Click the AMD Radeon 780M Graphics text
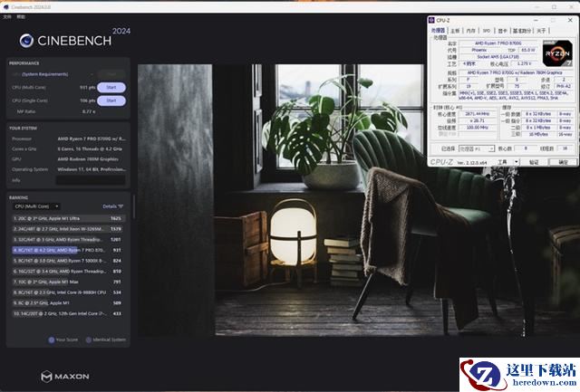Image resolution: width=580 pixels, height=392 pixels. tap(88, 159)
